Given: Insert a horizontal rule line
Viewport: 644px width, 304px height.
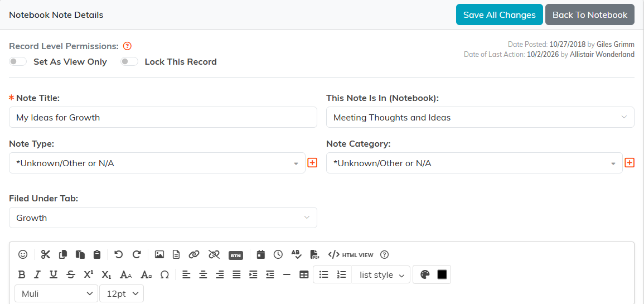Looking at the screenshot, I should click(287, 275).
